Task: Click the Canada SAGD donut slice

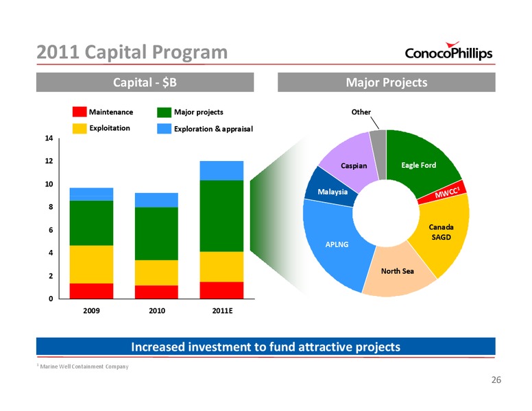Action: click(x=441, y=232)
